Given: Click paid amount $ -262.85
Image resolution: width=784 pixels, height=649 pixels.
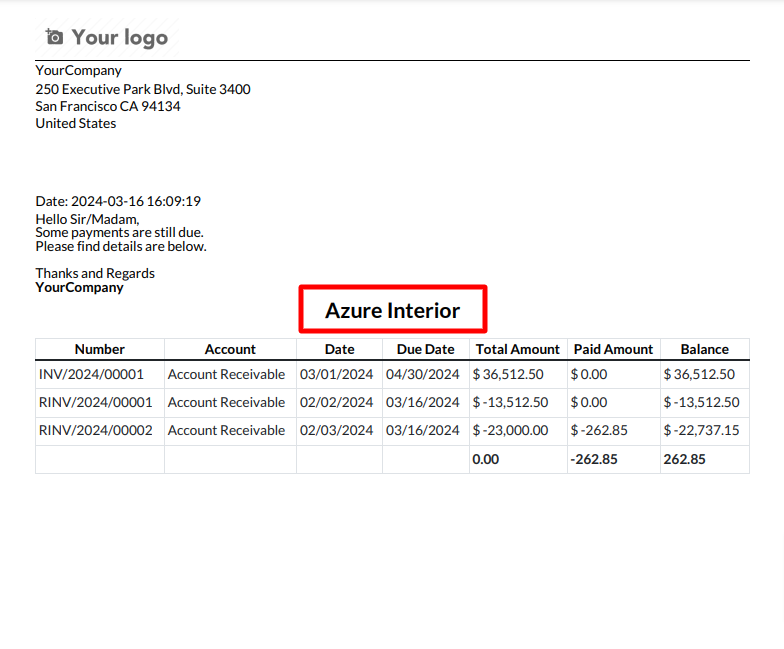Looking at the screenshot, I should 599,430.
